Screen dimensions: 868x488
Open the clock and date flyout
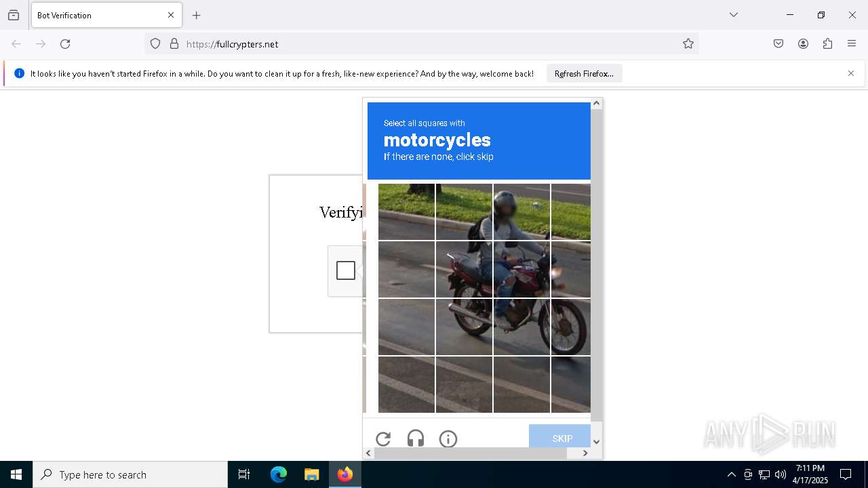point(810,474)
